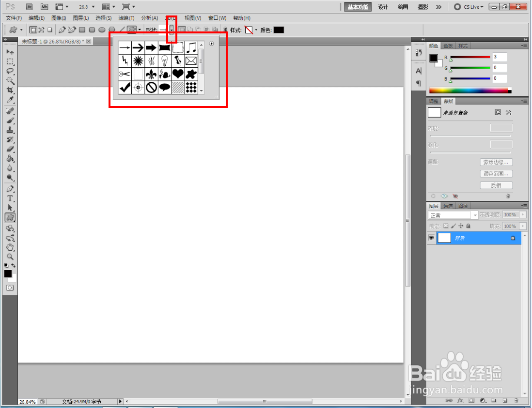This screenshot has height=408, width=532.
Task: Click the color spectrum ramp
Action: coord(470,91)
